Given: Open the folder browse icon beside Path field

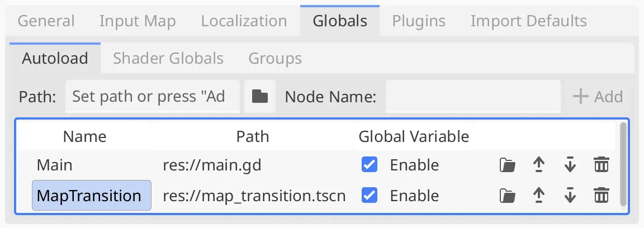Looking at the screenshot, I should point(259,97).
